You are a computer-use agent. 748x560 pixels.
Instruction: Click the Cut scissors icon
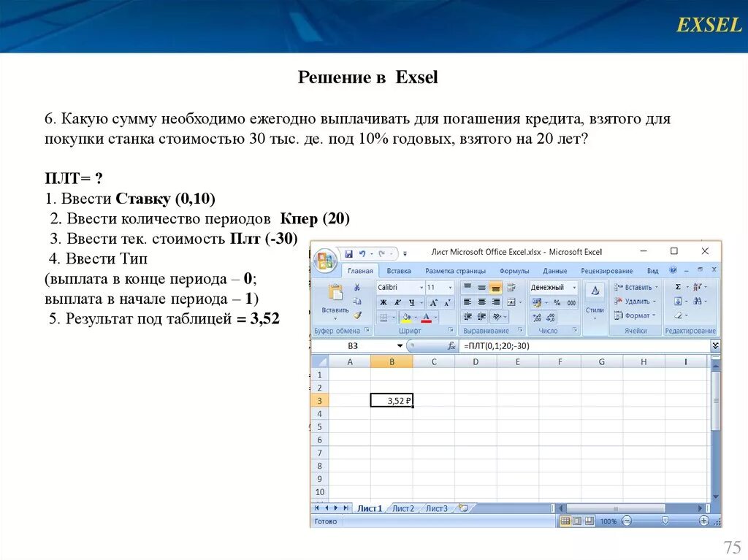pos(356,287)
